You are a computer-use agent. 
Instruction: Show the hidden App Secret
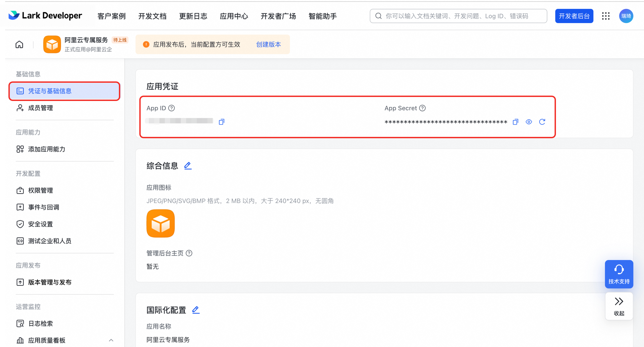(529, 122)
